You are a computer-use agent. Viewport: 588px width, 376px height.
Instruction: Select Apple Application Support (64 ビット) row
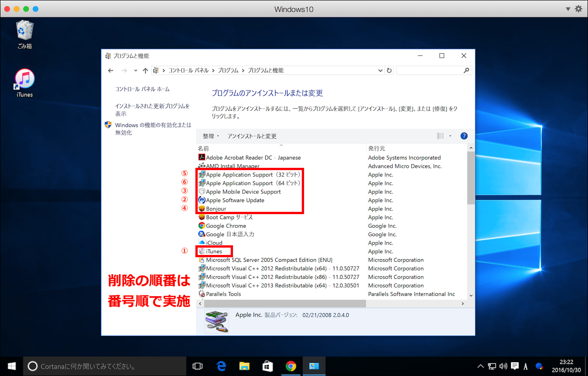[x=332, y=183]
